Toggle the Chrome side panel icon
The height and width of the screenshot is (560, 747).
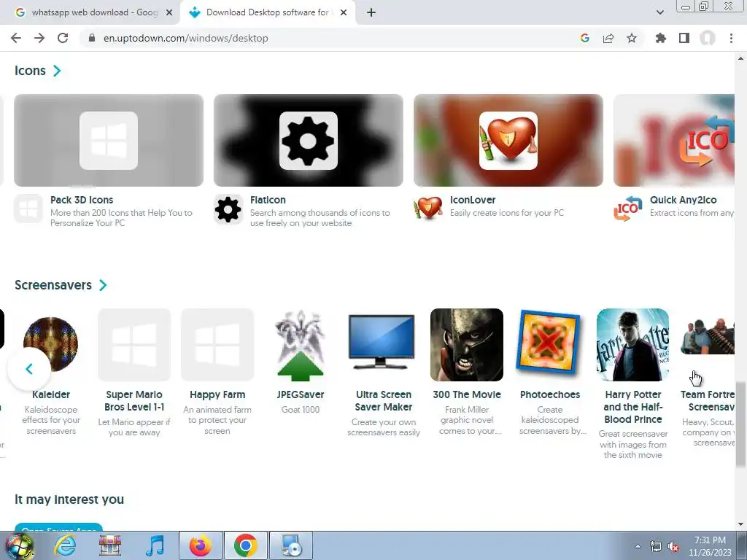point(684,38)
